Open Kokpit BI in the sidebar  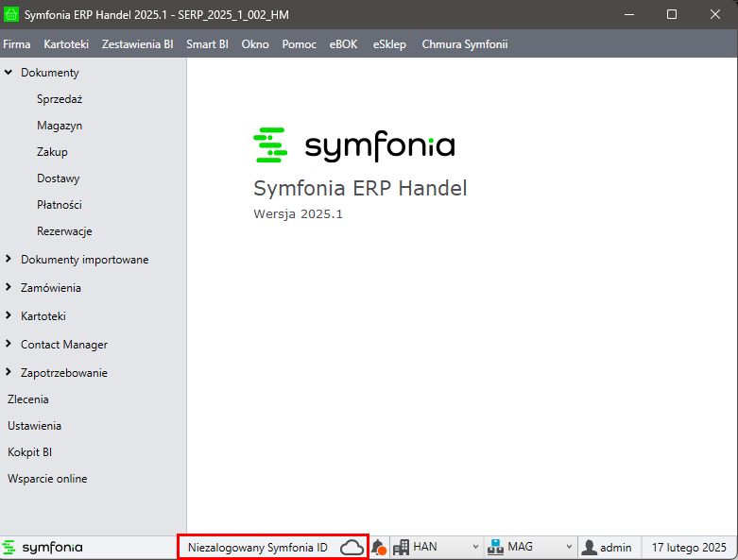coord(29,451)
